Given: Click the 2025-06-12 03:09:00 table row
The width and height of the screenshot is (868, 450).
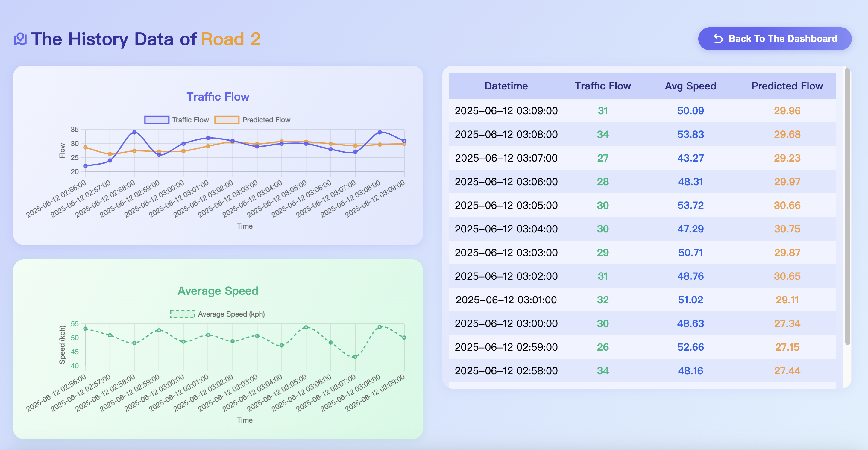Looking at the screenshot, I should point(642,110).
